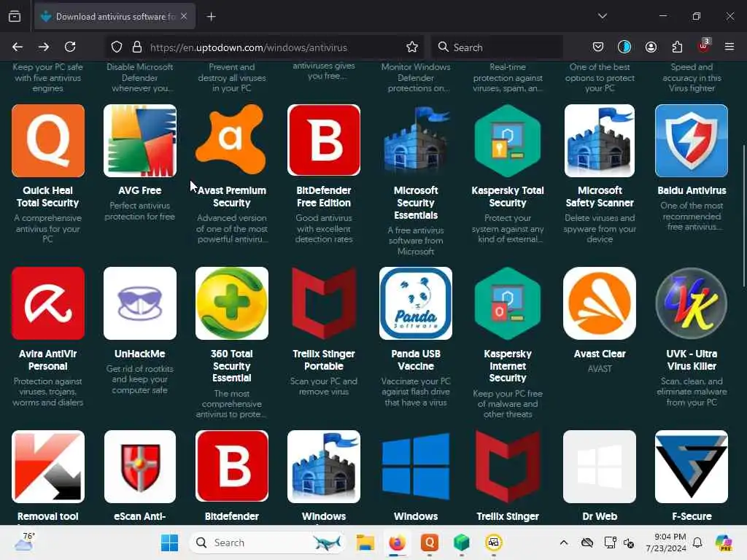This screenshot has height=560, width=747.
Task: Select the F-Secure app icon
Action: (692, 467)
